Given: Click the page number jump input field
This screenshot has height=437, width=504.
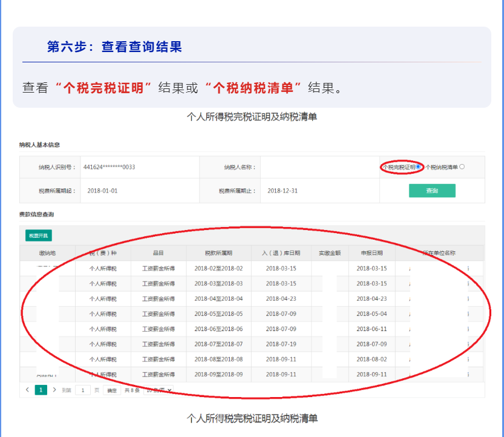Looking at the screenshot, I should 83,390.
